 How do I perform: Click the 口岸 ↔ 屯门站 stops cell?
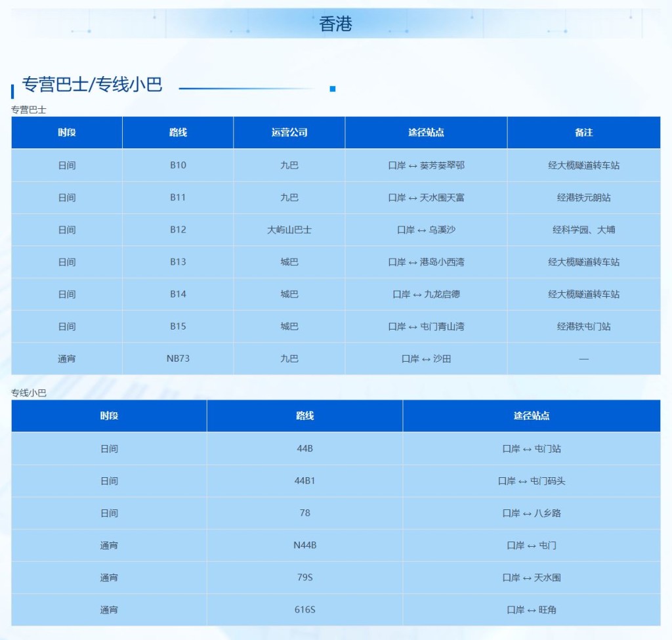(x=532, y=449)
